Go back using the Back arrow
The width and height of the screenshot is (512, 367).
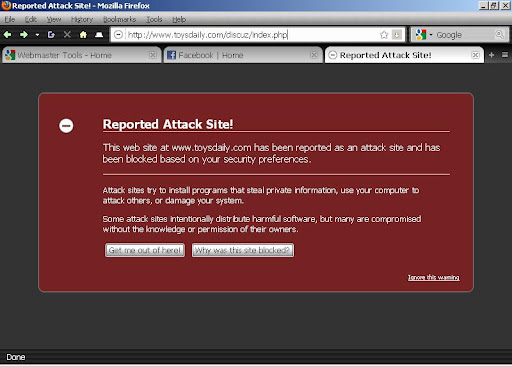click(x=7, y=34)
